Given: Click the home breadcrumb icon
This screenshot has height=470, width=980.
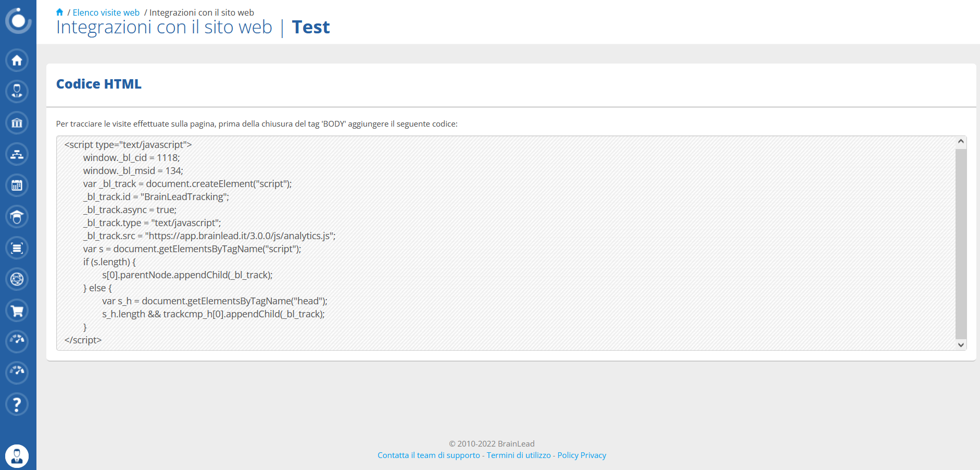Looking at the screenshot, I should coord(60,12).
